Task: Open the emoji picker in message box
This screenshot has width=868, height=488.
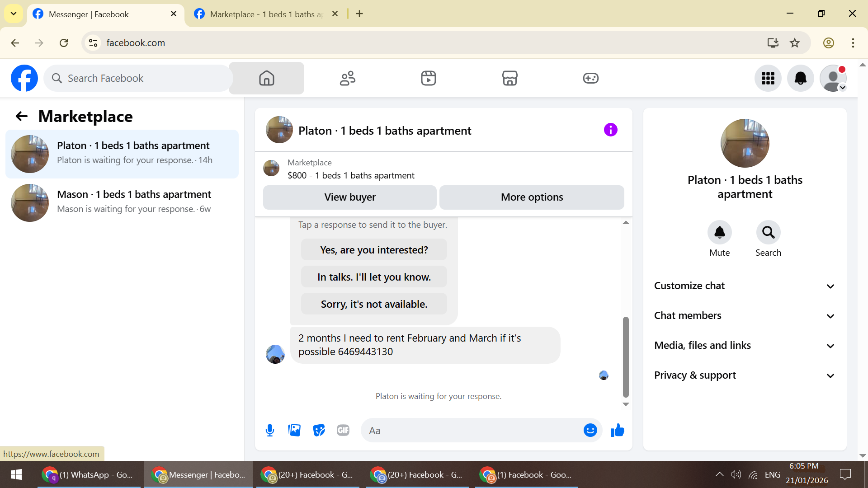Action: pyautogui.click(x=590, y=430)
